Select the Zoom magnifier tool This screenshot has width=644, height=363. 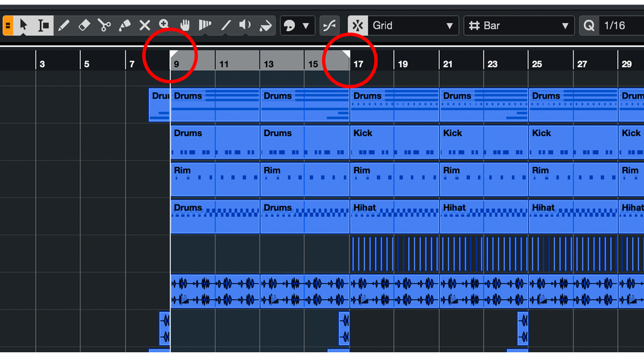coord(165,26)
